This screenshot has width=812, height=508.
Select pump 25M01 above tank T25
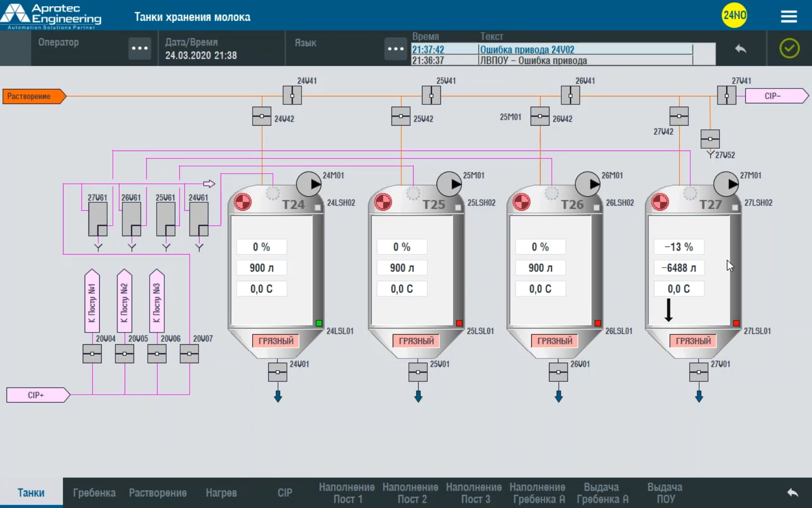tap(448, 183)
